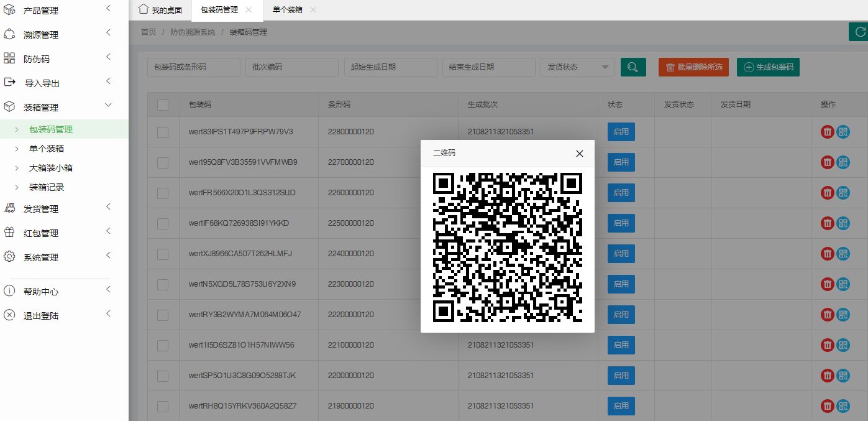This screenshot has height=421, width=868.
Task: Click the green refresh icon at top right
Action: (859, 32)
